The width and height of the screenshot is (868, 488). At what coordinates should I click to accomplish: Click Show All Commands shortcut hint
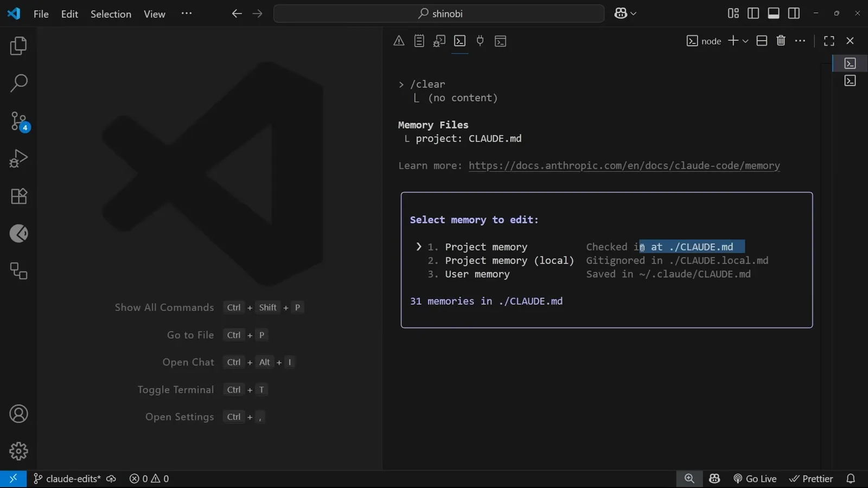[x=209, y=307]
